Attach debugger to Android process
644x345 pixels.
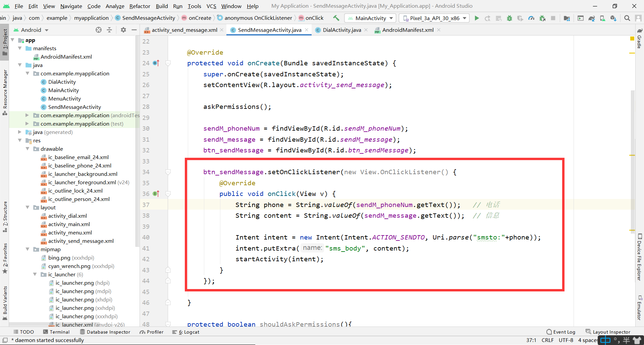click(x=542, y=18)
